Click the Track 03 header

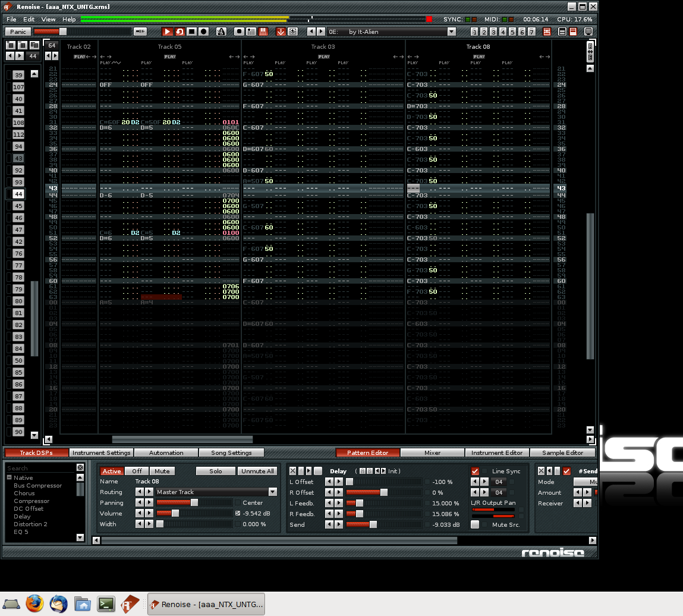tap(323, 46)
